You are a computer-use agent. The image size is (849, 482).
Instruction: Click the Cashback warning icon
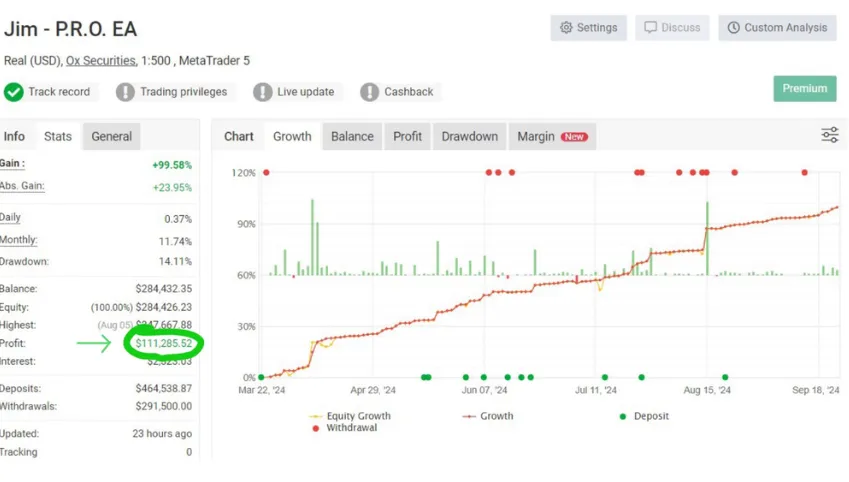[370, 92]
